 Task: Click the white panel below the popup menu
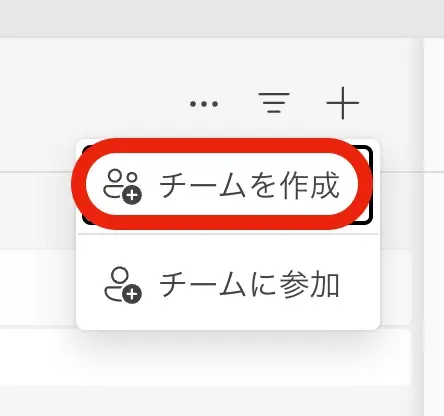click(205, 358)
